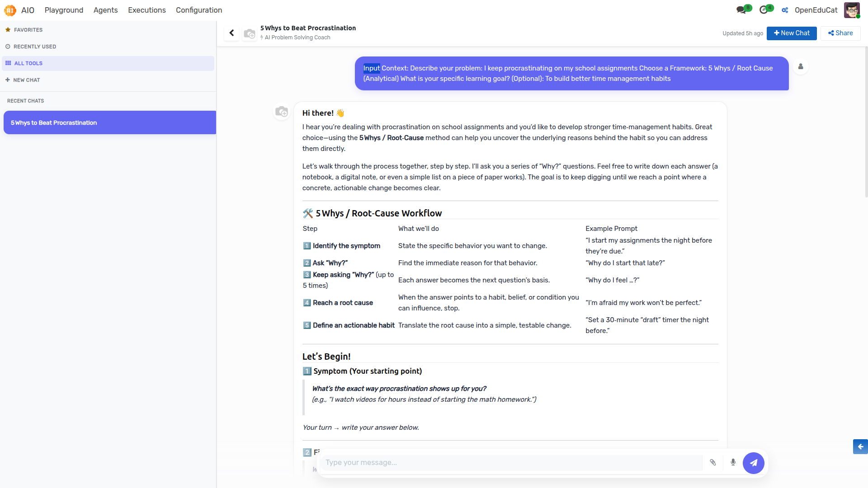Viewport: 868px width, 488px height.
Task: Go back using the left chevron button
Action: click(231, 33)
